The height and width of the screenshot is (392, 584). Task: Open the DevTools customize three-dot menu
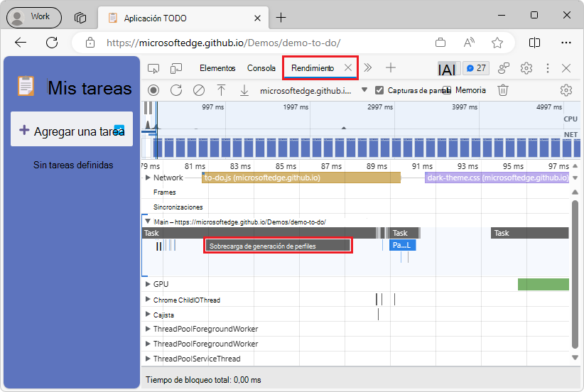(x=547, y=68)
